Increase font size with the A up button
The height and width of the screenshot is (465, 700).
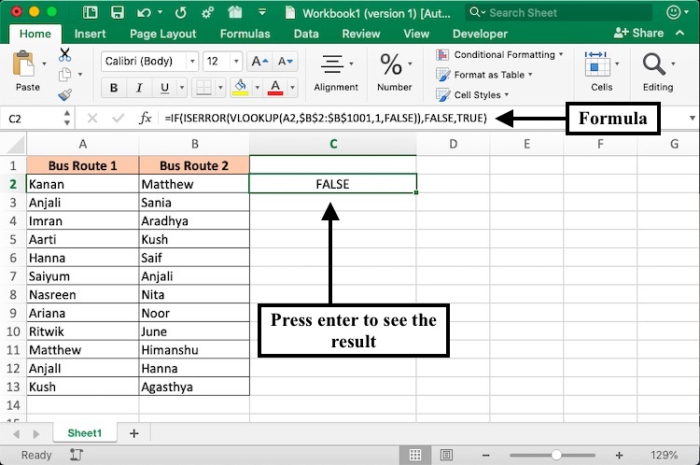pyautogui.click(x=260, y=61)
